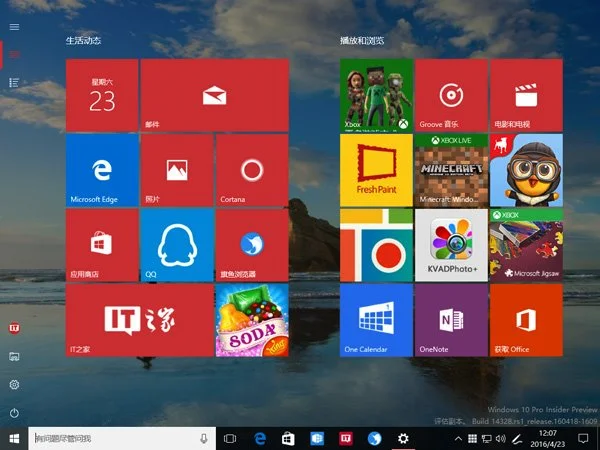
Task: Focus the Cortana search box
Action: (x=122, y=439)
